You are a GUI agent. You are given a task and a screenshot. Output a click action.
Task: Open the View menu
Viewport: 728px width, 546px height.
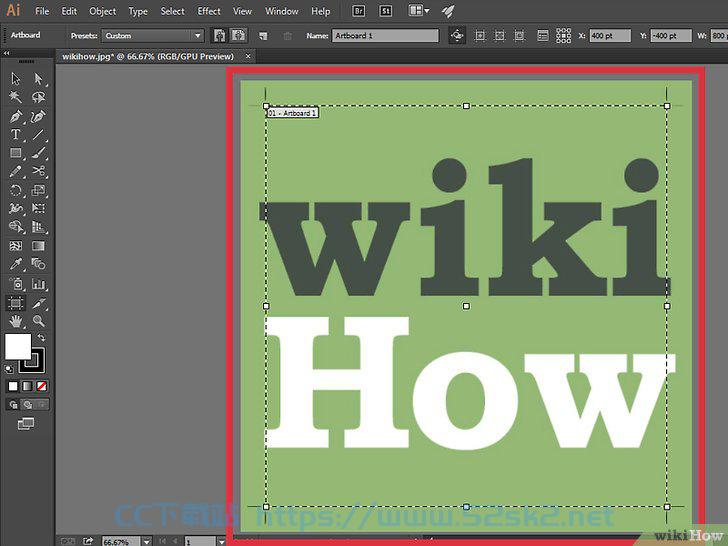pyautogui.click(x=242, y=11)
